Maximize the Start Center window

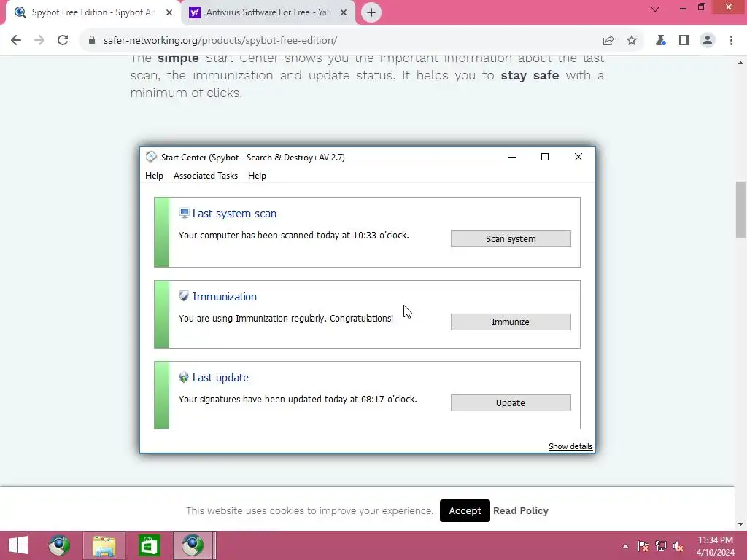(x=545, y=157)
